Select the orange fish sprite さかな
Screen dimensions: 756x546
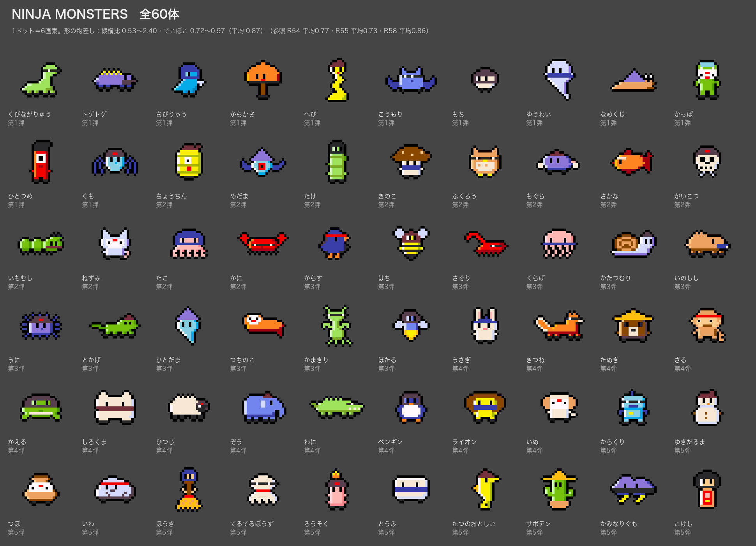(x=631, y=162)
